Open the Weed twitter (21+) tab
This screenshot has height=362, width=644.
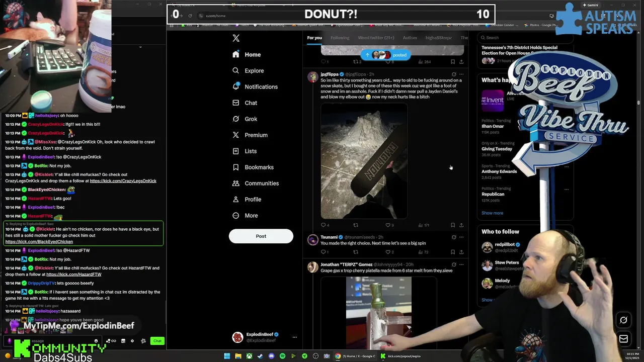pos(376,38)
